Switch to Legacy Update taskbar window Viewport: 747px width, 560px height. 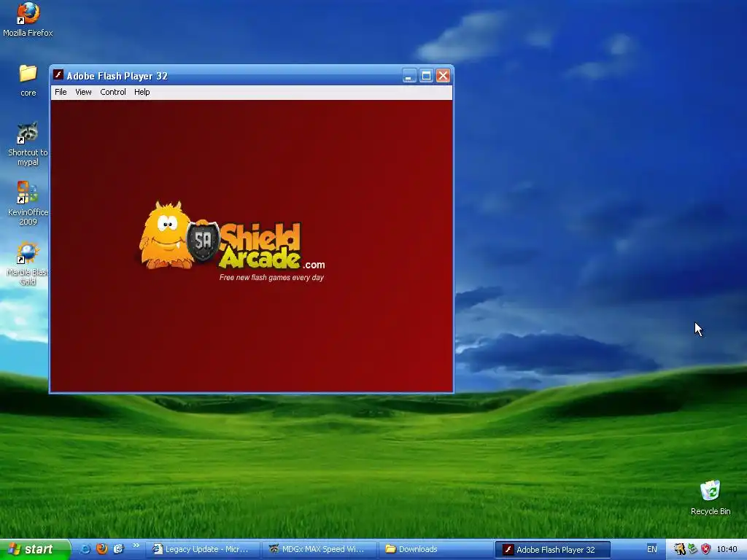tap(203, 549)
